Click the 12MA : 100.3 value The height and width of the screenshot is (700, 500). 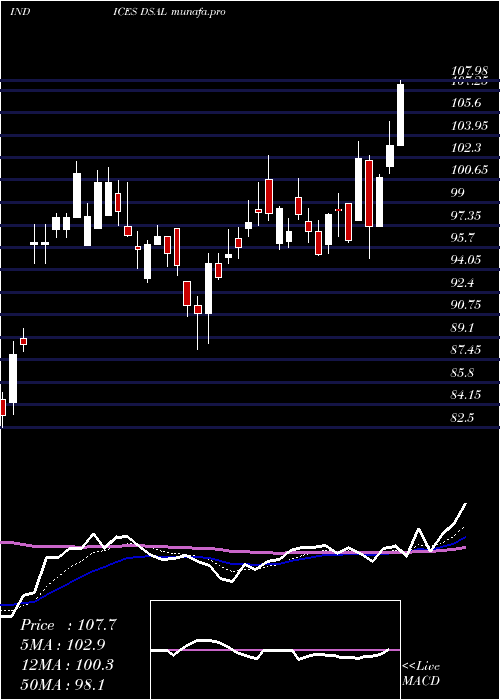tap(66, 665)
